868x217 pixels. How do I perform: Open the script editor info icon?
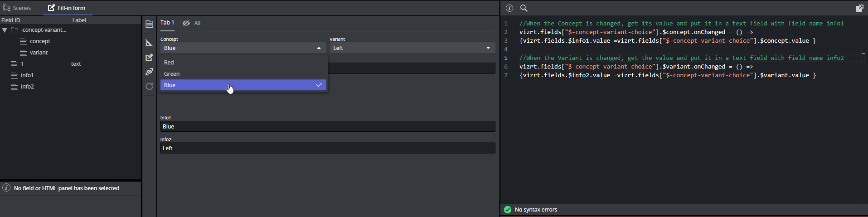point(509,8)
